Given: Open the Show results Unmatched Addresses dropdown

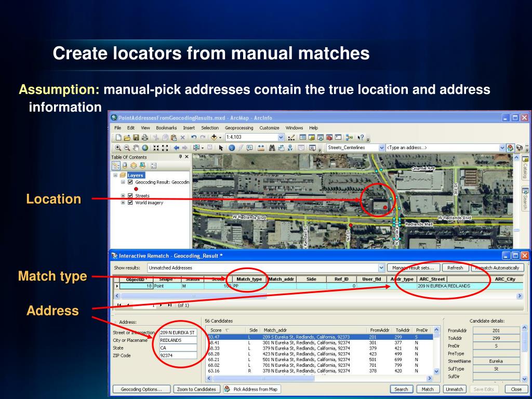Looking at the screenshot, I should click(381, 268).
